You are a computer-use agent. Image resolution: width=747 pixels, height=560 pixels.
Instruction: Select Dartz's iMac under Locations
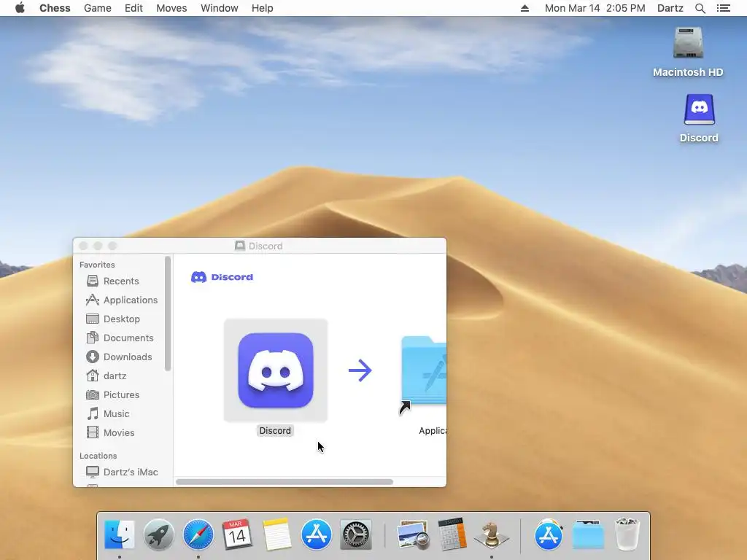coord(122,472)
